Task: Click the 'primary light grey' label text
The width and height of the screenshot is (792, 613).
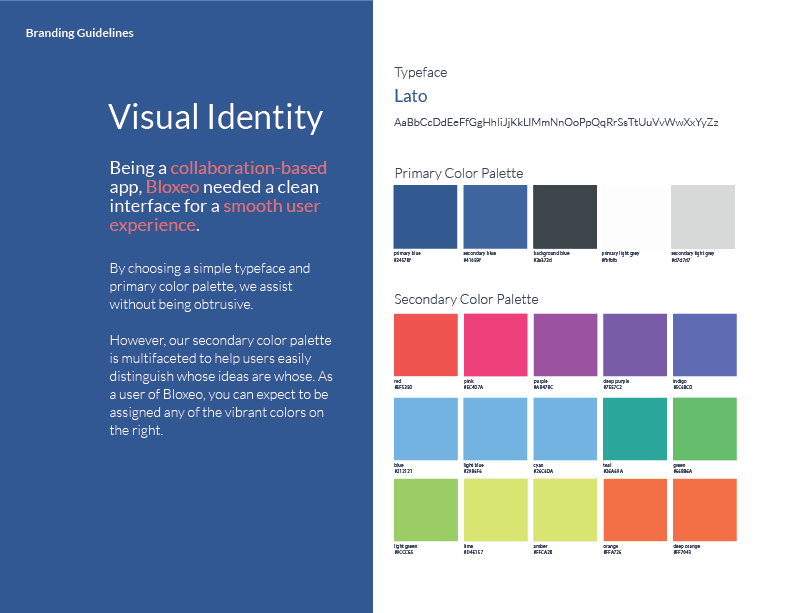Action: [x=620, y=253]
